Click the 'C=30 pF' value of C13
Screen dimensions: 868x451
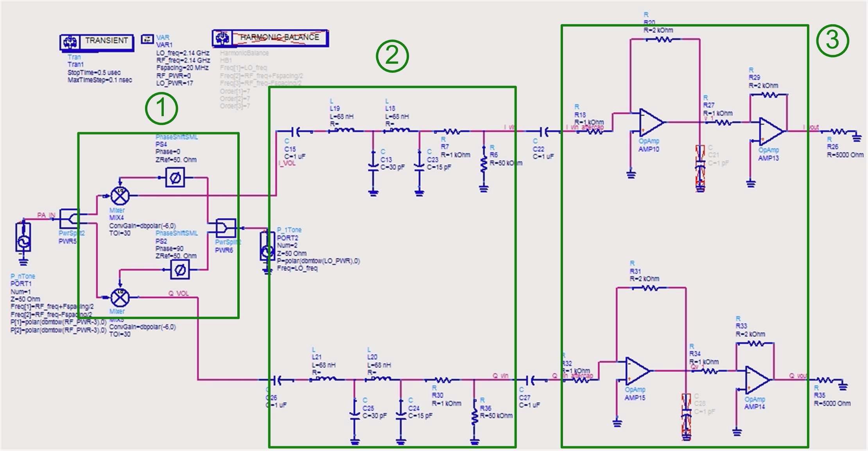(x=393, y=167)
